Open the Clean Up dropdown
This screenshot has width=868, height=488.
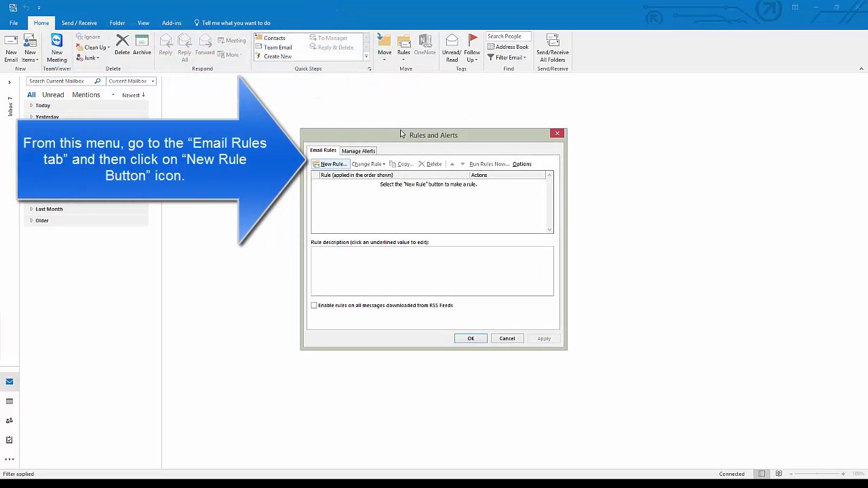[93, 47]
